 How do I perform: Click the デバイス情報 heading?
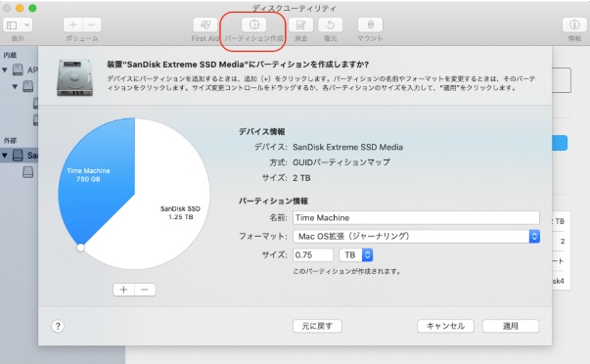tap(262, 131)
